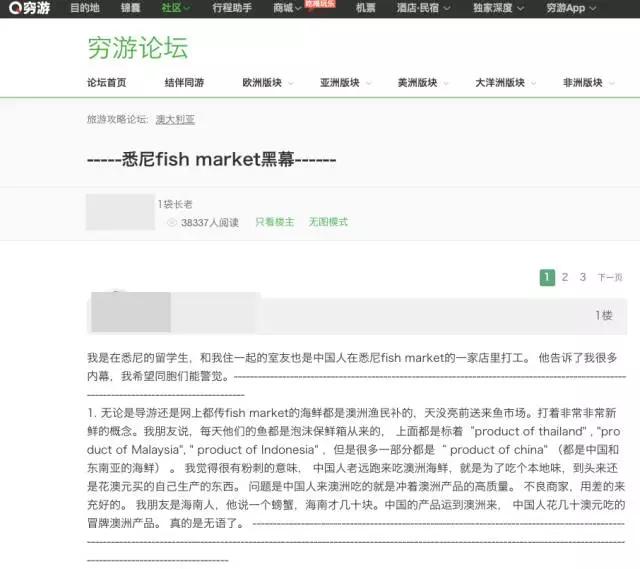Image resolution: width=640 pixels, height=569 pixels.
Task: Expand the 穷游App dropdown
Action: point(571,8)
